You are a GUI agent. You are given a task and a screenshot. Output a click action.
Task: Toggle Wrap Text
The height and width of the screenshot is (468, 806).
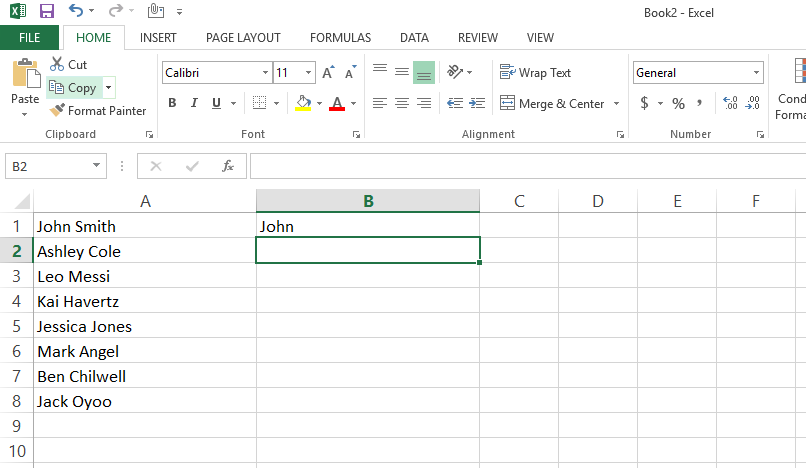point(535,73)
